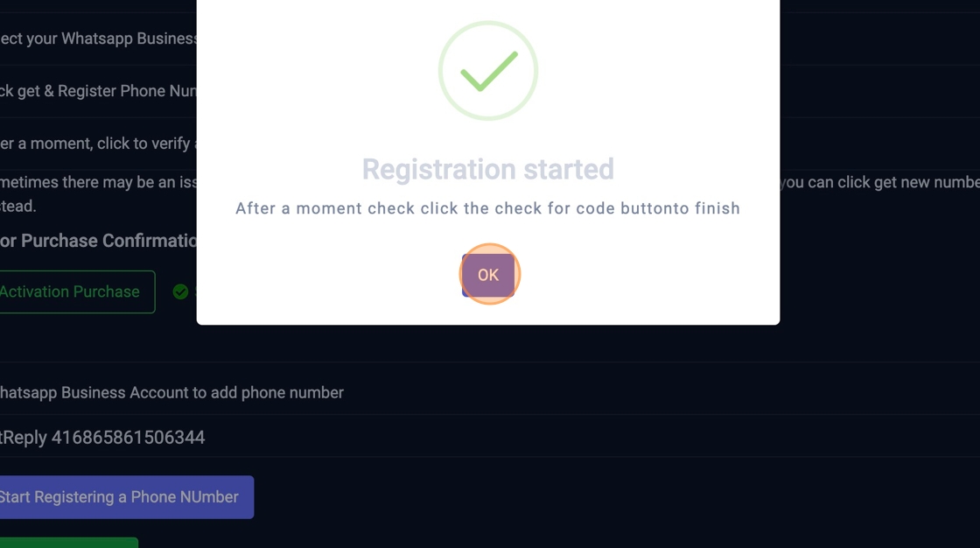Click the "er a moment, click to verify" step
Screen dimensions: 980x548
pos(98,144)
